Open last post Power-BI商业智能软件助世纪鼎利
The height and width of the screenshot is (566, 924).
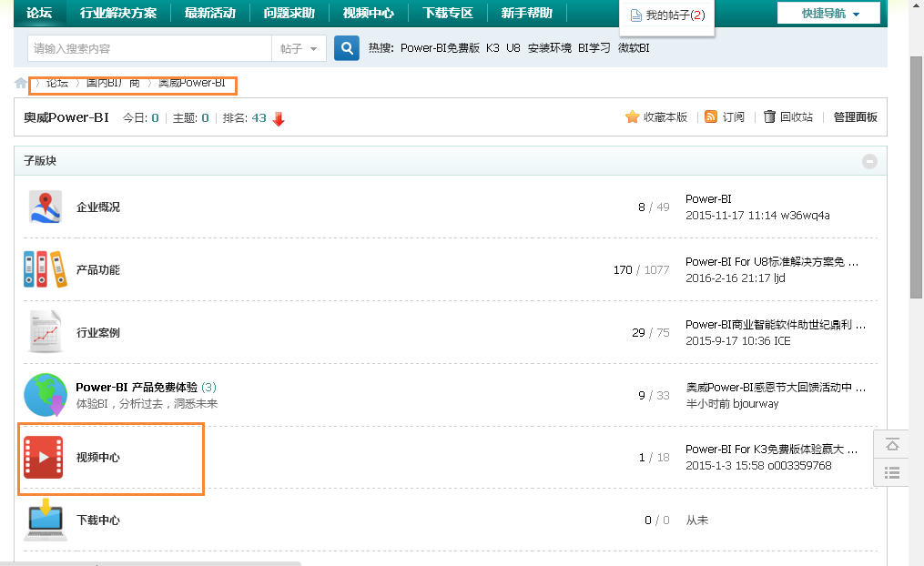tap(776, 325)
